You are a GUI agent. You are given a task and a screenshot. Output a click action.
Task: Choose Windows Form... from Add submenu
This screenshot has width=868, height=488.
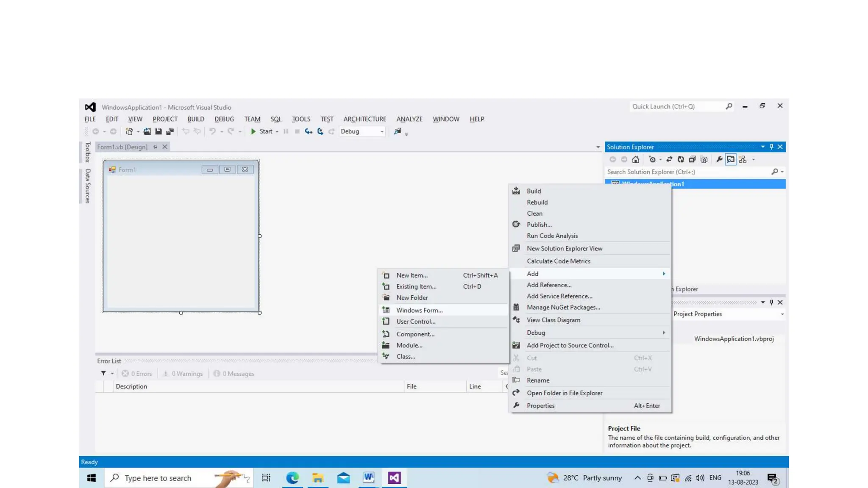click(419, 310)
